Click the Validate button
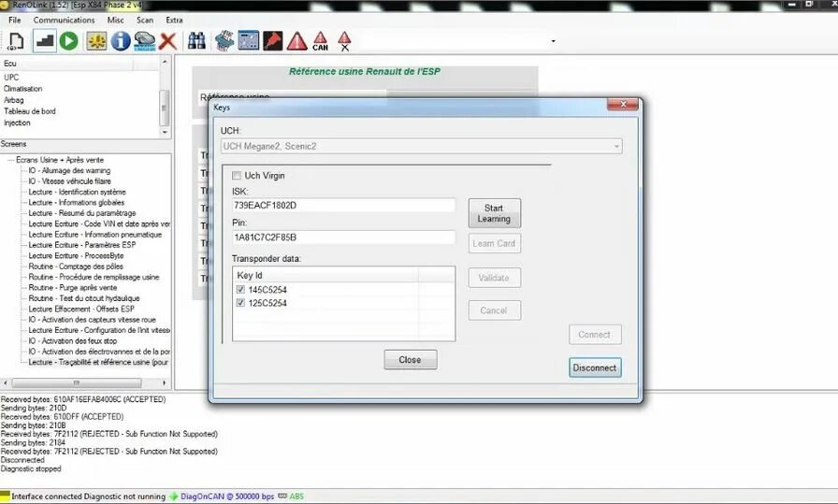This screenshot has width=838, height=504. 495,278
